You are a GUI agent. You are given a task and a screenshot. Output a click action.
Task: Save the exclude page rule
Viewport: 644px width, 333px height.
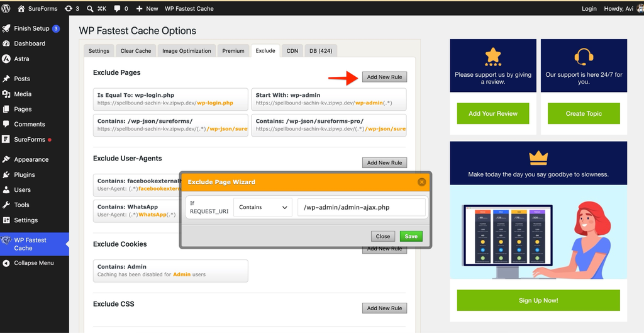pos(411,237)
